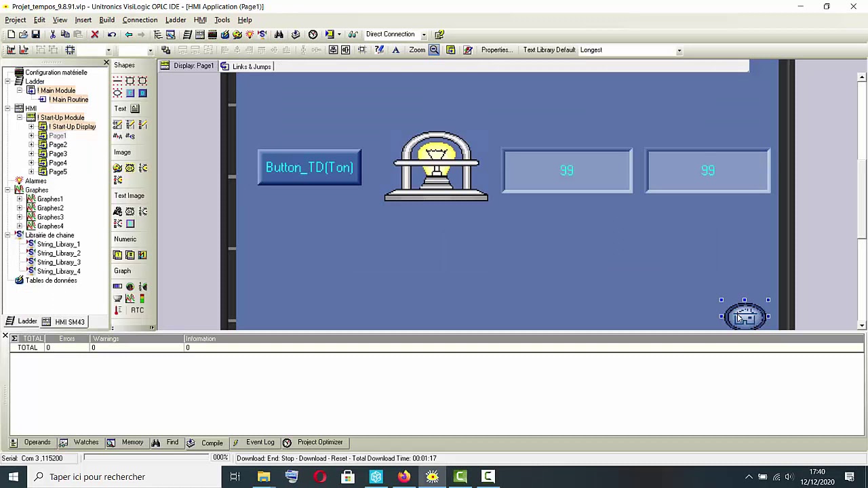The height and width of the screenshot is (488, 868).
Task: Select the line shape tool
Action: [x=117, y=81]
